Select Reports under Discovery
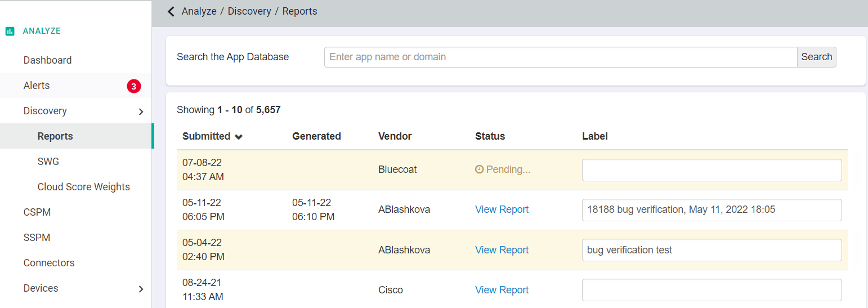Viewport: 868px width, 308px height. coord(55,136)
